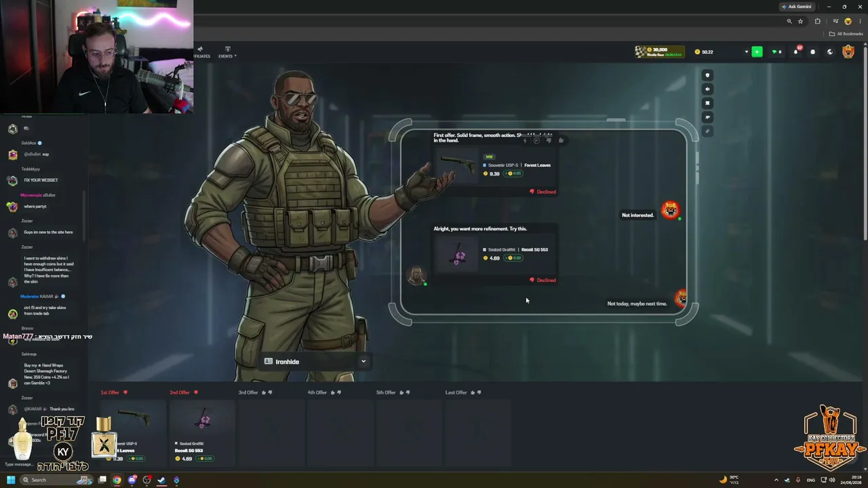
Task: Mute the game sound with speaker icon
Action: pyautogui.click(x=707, y=89)
